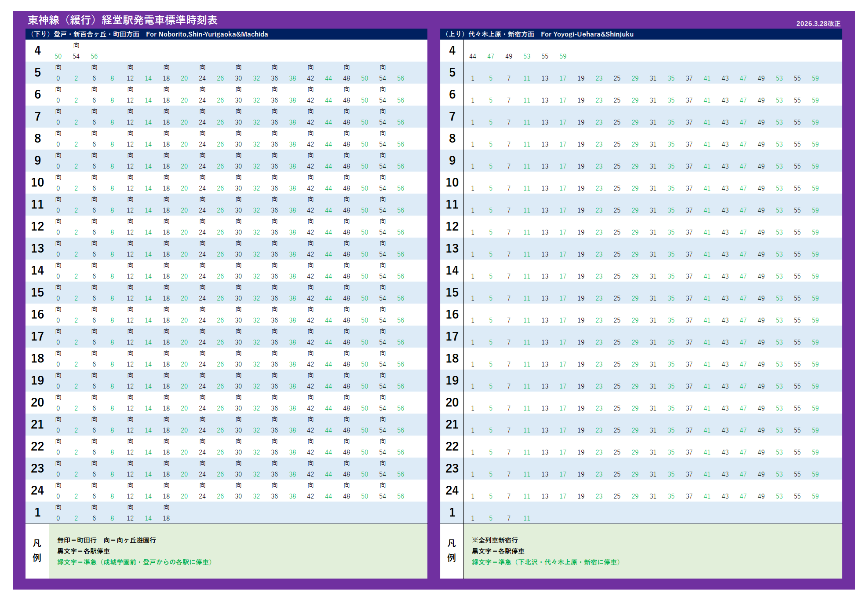Viewport: 868px width, 601px height.
Task: Click the timetable title 東神線（緩行）経堂駅発電車標準時刻表
Action: (x=123, y=20)
